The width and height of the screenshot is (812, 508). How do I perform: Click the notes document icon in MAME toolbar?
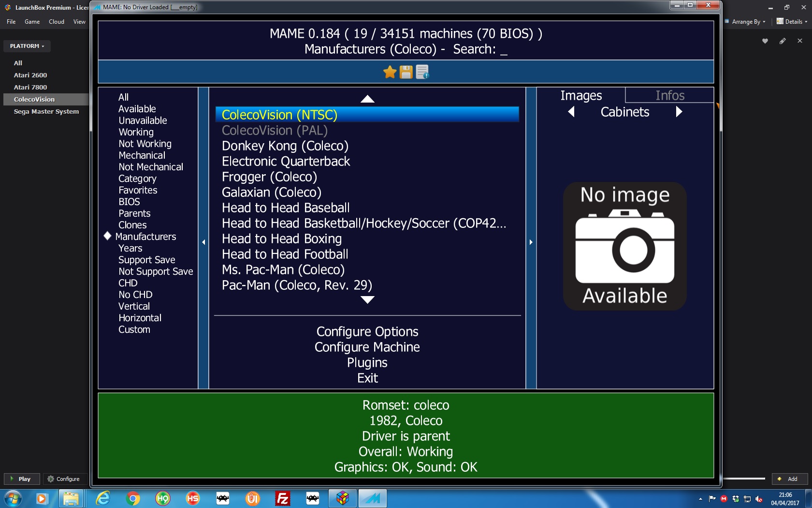point(422,72)
